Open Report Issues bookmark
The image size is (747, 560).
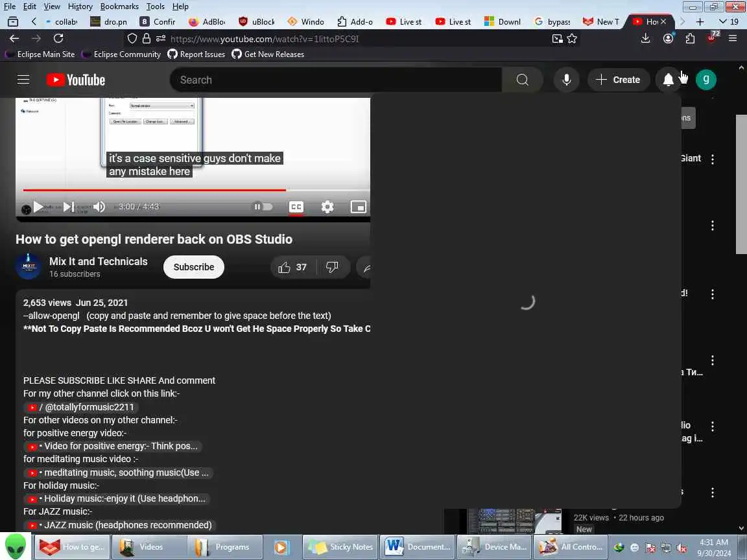point(196,54)
